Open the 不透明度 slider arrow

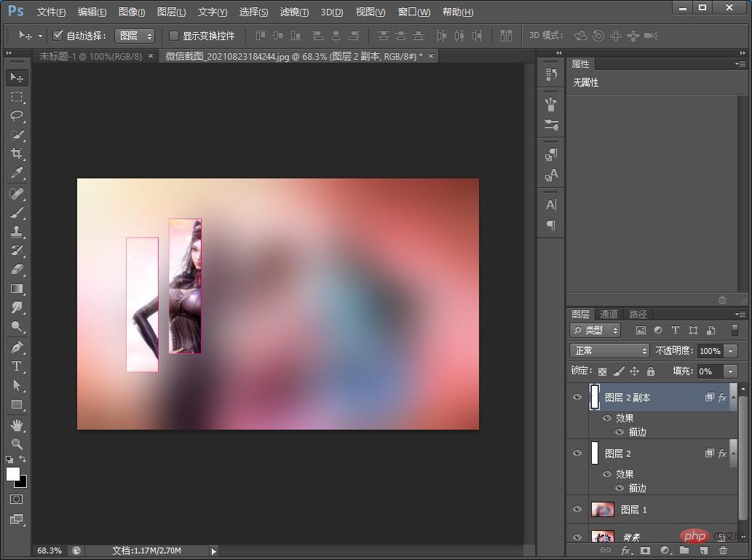731,351
